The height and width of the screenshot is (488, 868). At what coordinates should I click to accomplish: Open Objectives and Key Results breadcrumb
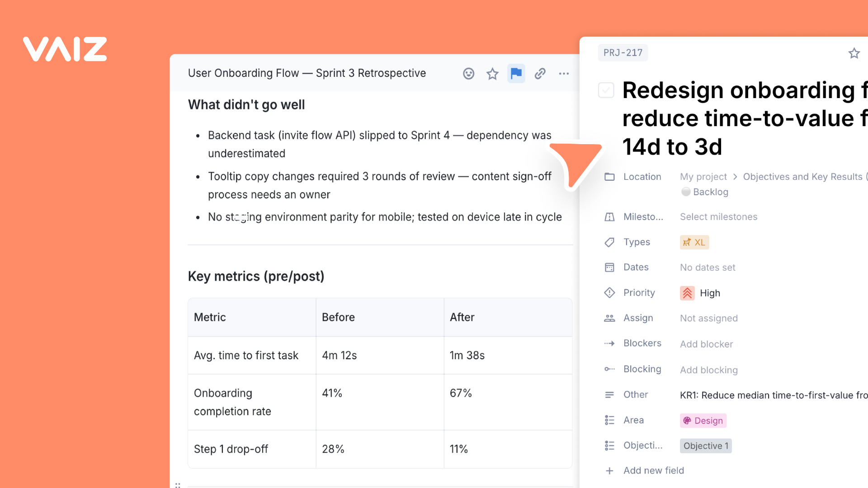click(x=802, y=177)
